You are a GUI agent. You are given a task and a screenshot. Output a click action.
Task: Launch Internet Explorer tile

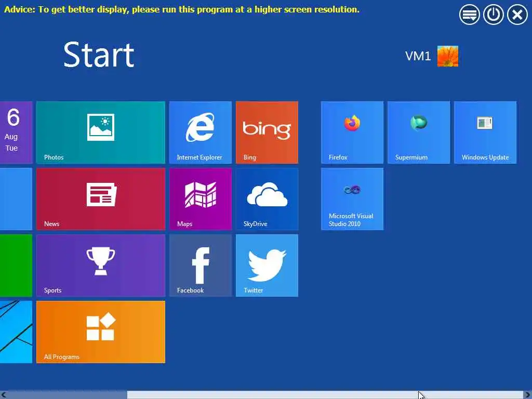pyautogui.click(x=201, y=132)
